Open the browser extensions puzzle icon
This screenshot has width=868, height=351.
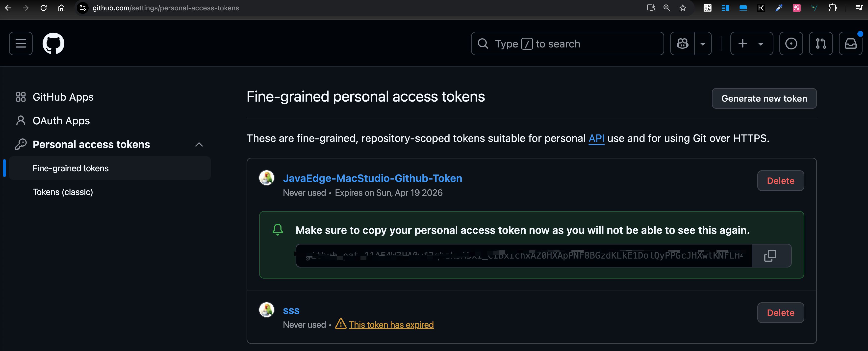point(832,8)
